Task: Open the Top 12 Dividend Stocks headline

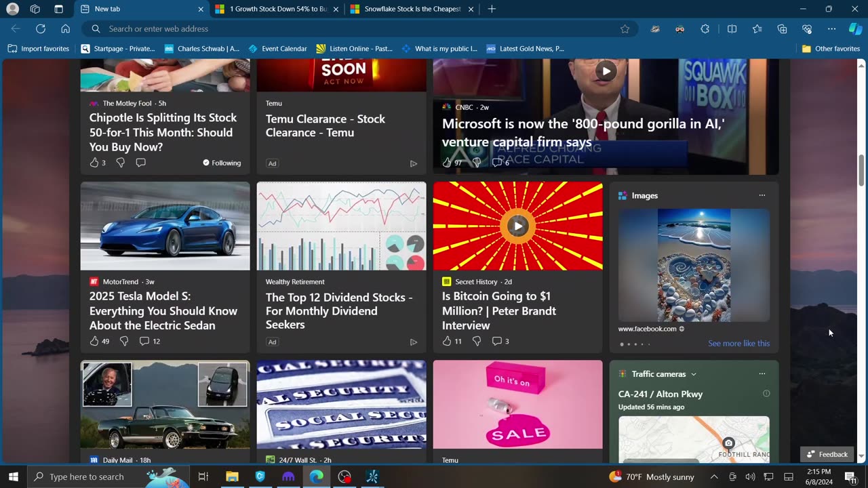Action: pyautogui.click(x=339, y=310)
